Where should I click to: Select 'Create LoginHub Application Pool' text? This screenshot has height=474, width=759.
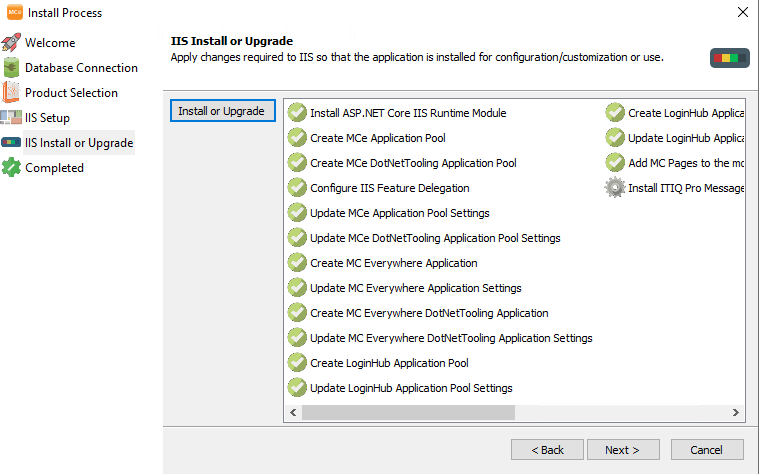coord(389,363)
